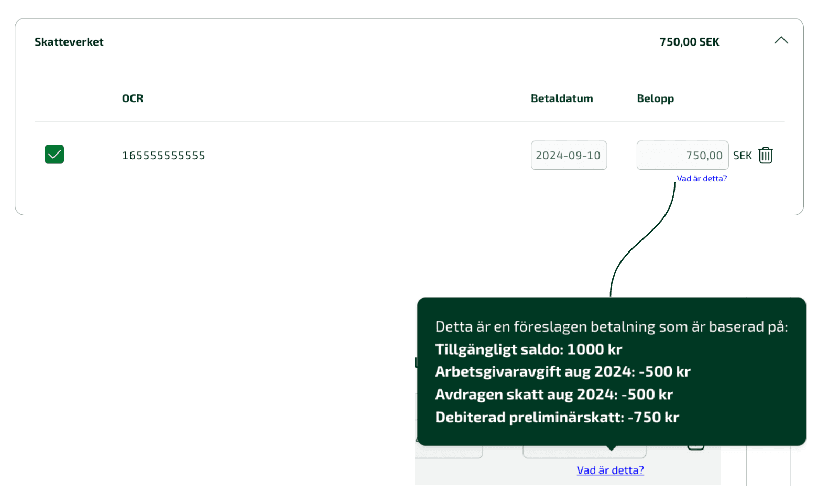Image resolution: width=828 pixels, height=504 pixels.
Task: Select the "Arbetsgivaravgift aug 2024: -500 kr" line
Action: pyautogui.click(x=562, y=372)
